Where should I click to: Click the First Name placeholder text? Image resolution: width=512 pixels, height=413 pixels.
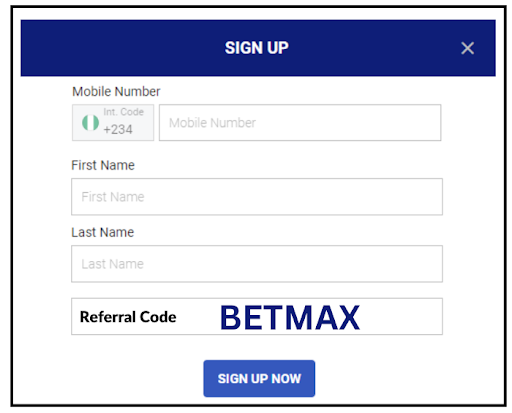(113, 197)
